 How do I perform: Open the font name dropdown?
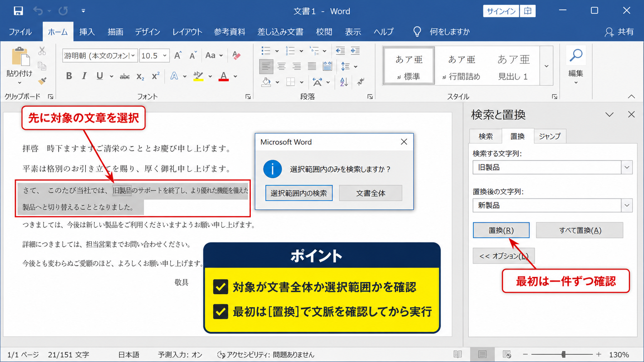(133, 55)
